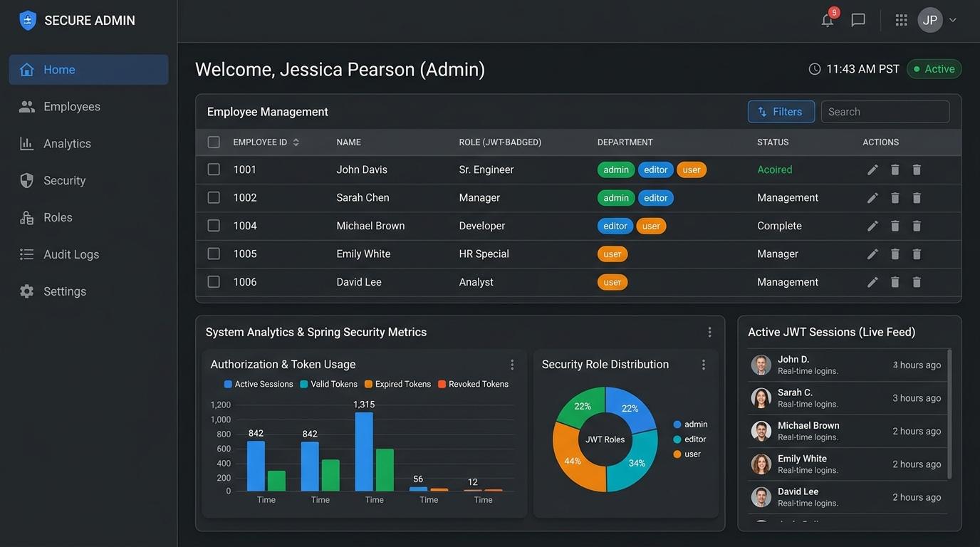This screenshot has height=547, width=980.
Task: Go to Home via its house icon
Action: tap(27, 70)
